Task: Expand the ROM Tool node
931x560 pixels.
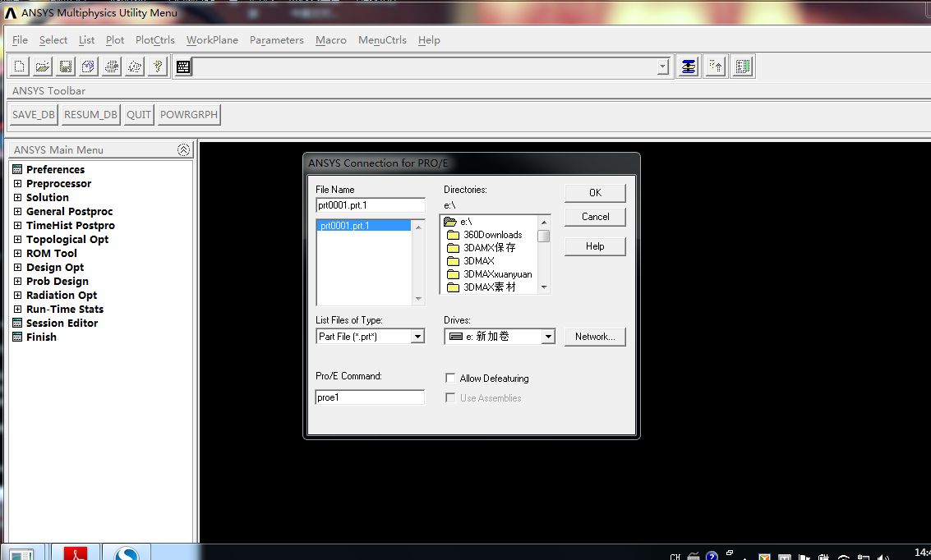Action: 17,253
